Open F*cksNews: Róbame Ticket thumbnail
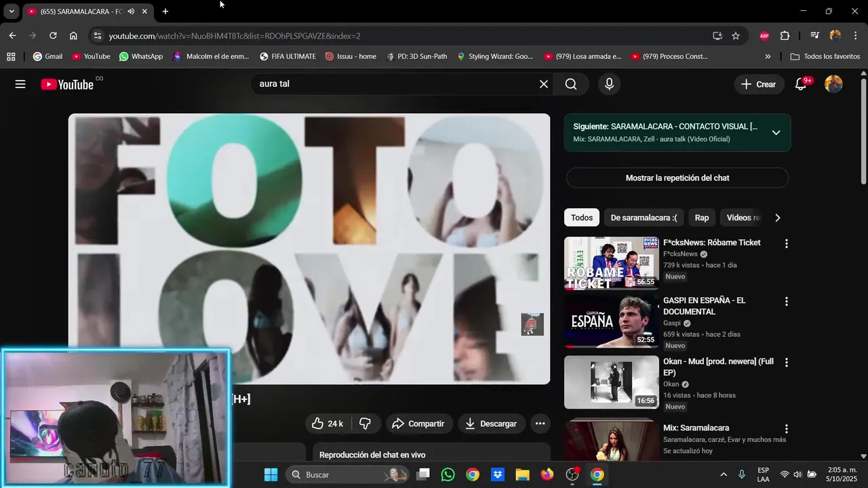Viewport: 868px width, 488px height. pos(612,263)
